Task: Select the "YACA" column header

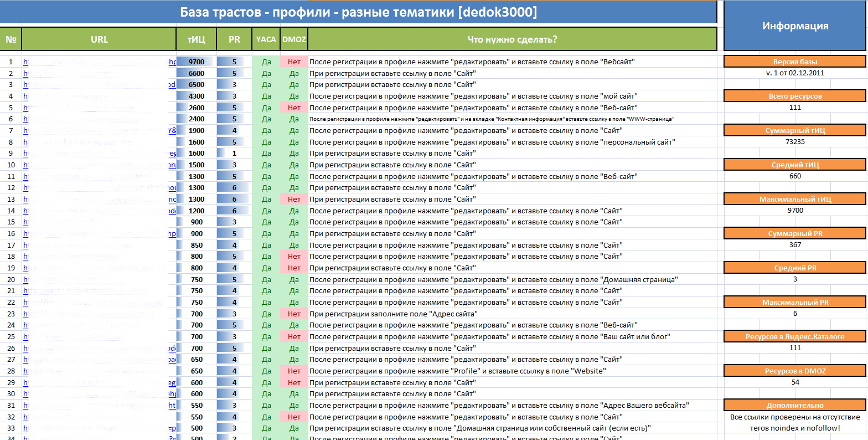Action: 266,39
